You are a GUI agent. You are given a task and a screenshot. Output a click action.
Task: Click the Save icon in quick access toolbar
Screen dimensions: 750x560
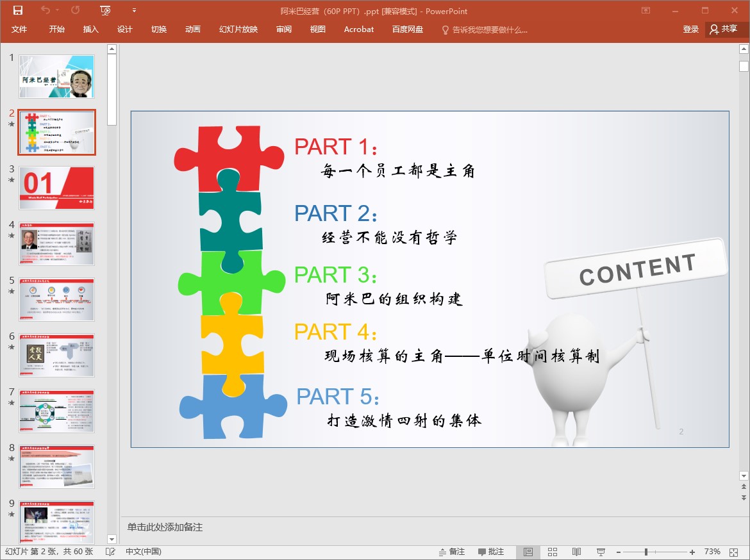pos(17,10)
